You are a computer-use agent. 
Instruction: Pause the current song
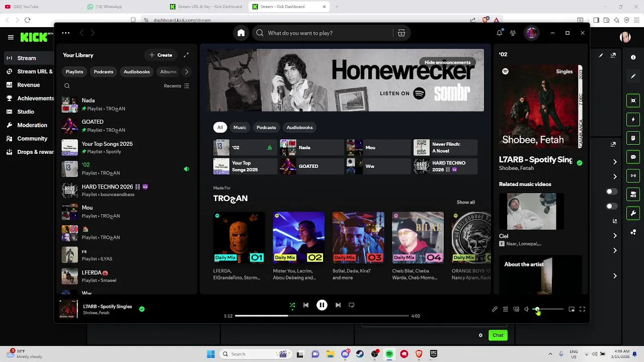[x=322, y=305]
